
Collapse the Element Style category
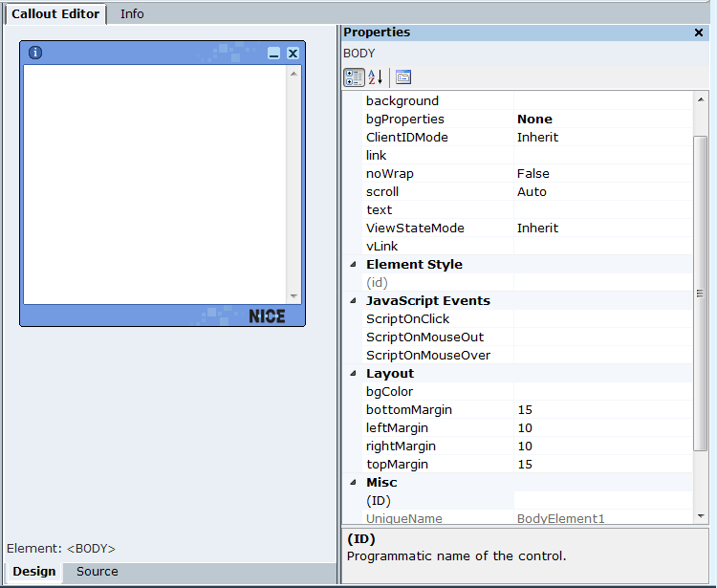[x=353, y=265]
